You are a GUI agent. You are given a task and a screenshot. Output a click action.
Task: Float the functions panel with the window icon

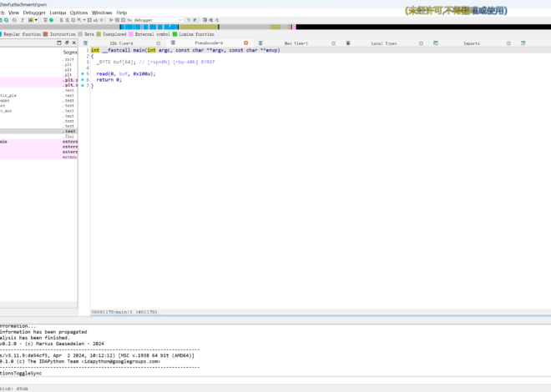59,43
